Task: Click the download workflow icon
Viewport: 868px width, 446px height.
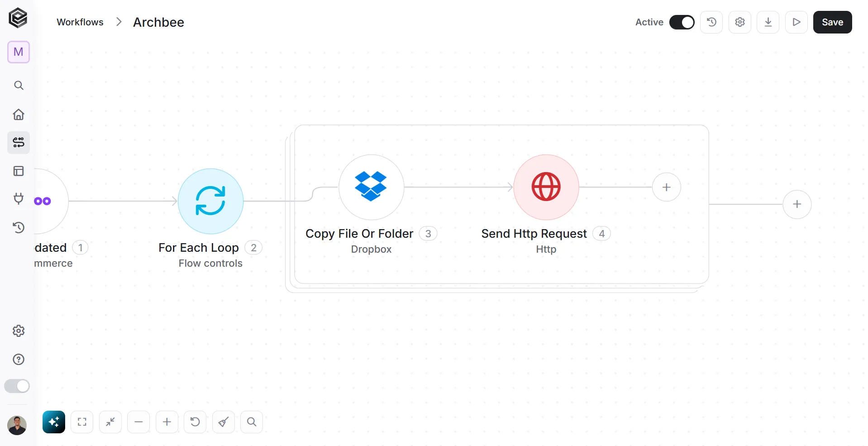Action: tap(768, 22)
